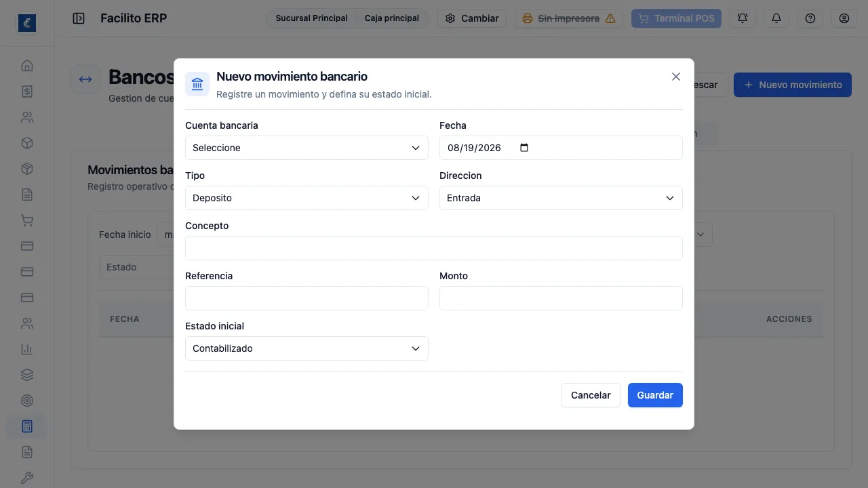The height and width of the screenshot is (488, 868).
Task: Open the Cuenta bancaria dropdown
Action: pos(307,148)
